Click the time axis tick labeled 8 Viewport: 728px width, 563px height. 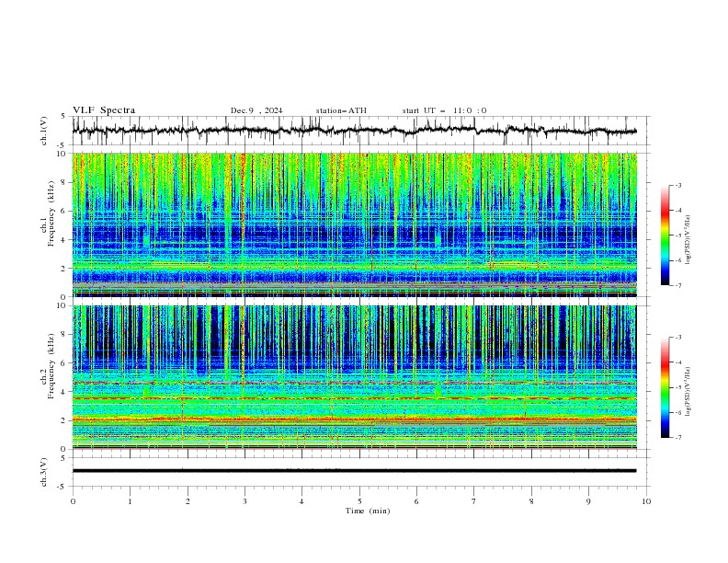531,501
